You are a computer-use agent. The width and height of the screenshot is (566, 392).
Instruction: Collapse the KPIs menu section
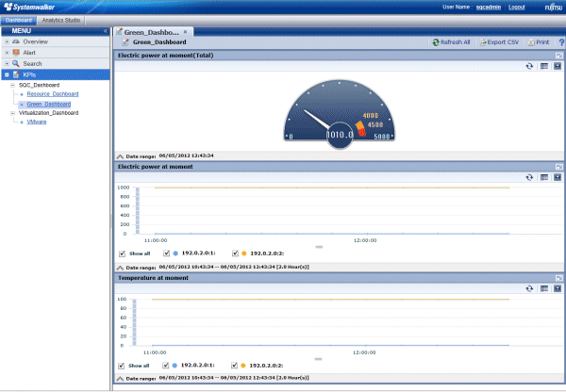(7, 74)
